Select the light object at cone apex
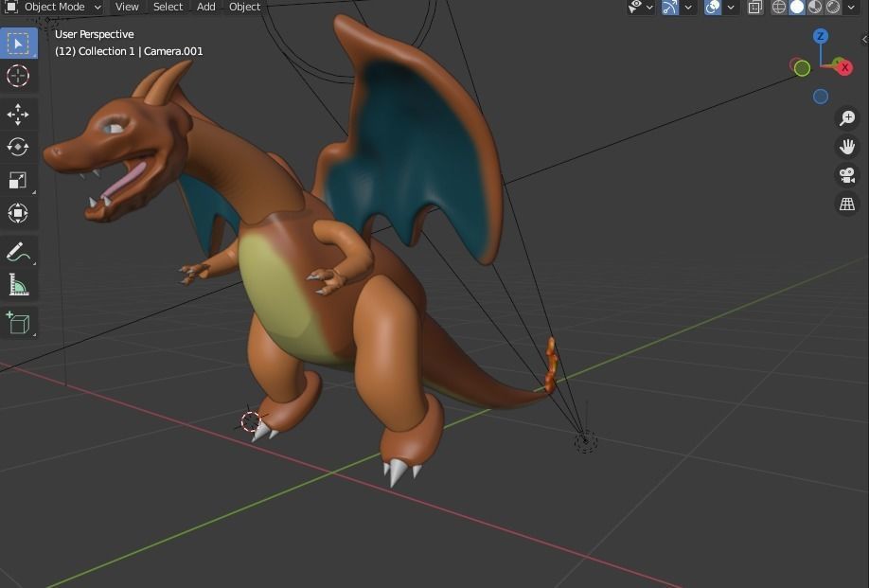This screenshot has width=869, height=588. point(586,441)
